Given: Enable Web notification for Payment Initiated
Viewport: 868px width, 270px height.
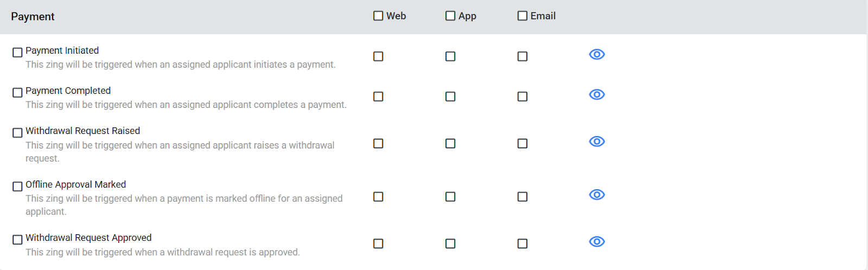Looking at the screenshot, I should (378, 56).
